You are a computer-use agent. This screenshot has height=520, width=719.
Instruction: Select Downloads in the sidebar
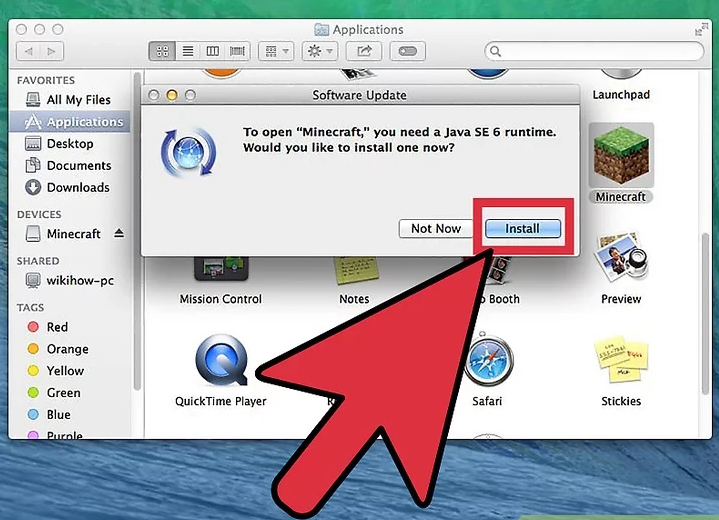coord(77,187)
